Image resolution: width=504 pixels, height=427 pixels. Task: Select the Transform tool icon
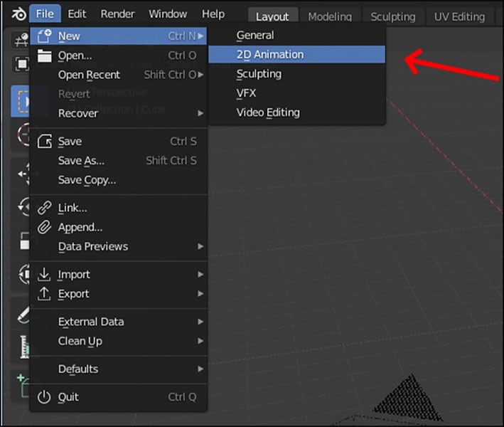tap(24, 274)
